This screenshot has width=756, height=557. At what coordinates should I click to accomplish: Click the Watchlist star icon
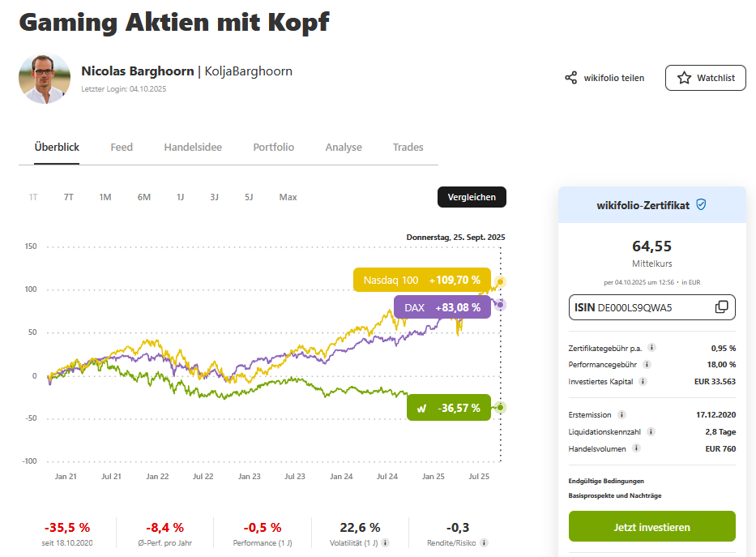(685, 78)
